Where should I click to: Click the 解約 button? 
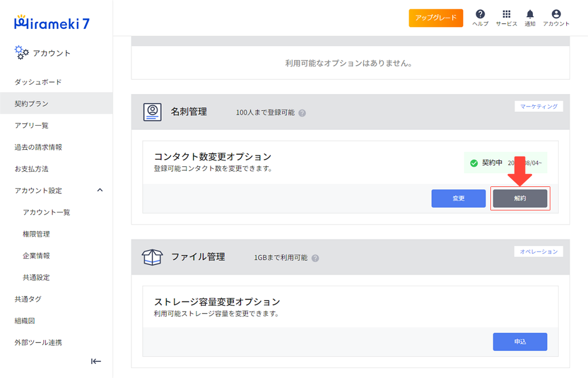520,198
